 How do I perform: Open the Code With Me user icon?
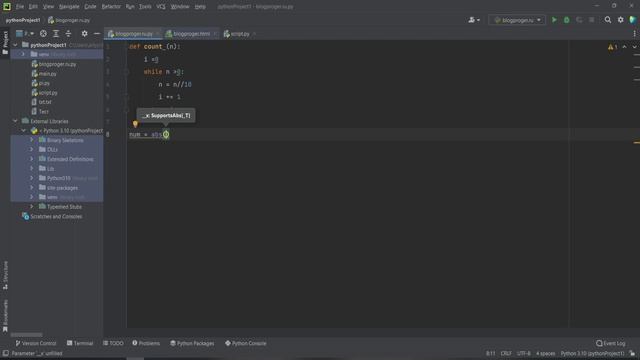click(473, 20)
